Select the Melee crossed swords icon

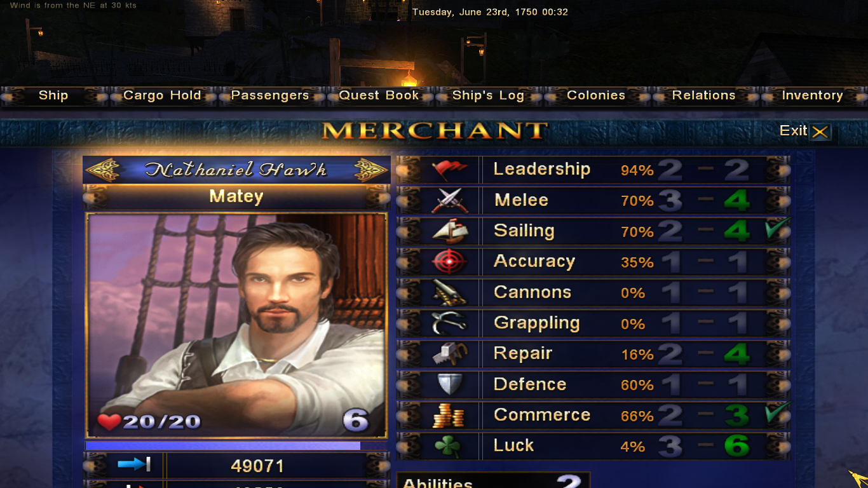[x=449, y=201]
